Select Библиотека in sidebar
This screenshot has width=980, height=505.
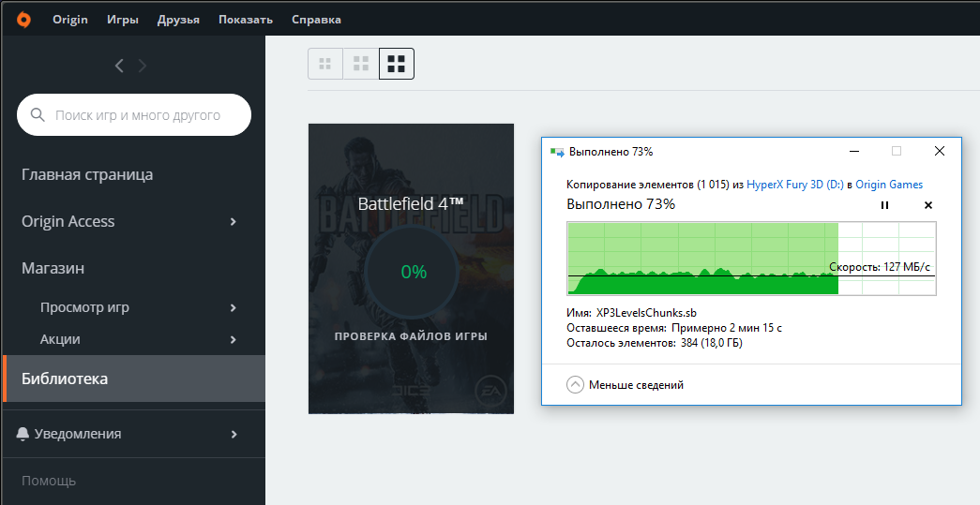(134, 379)
